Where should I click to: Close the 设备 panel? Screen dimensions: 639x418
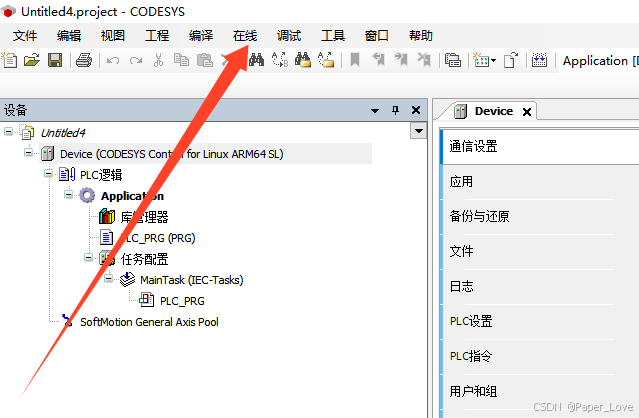click(x=416, y=110)
